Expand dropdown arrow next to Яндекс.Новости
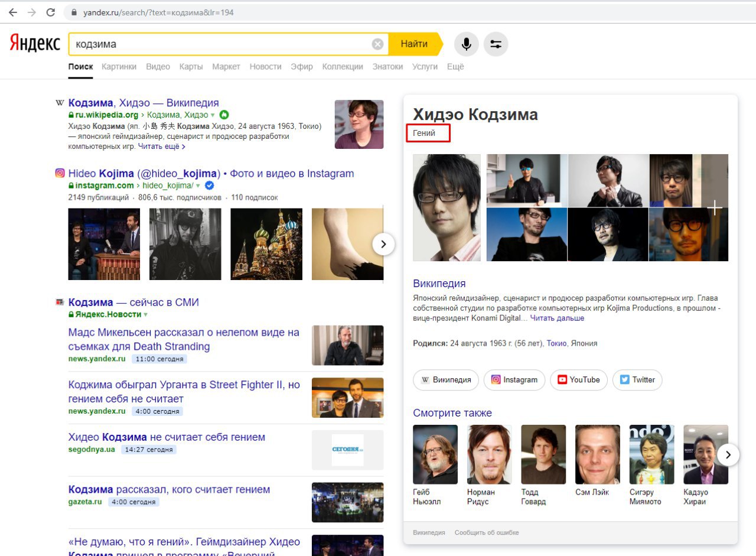Image resolution: width=756 pixels, height=556 pixels. tap(145, 315)
